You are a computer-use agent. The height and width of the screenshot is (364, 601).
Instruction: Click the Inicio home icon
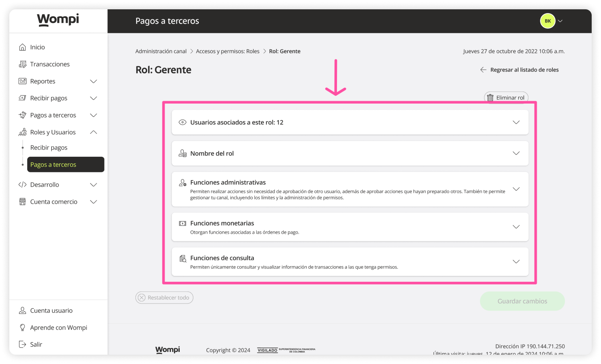(23, 47)
